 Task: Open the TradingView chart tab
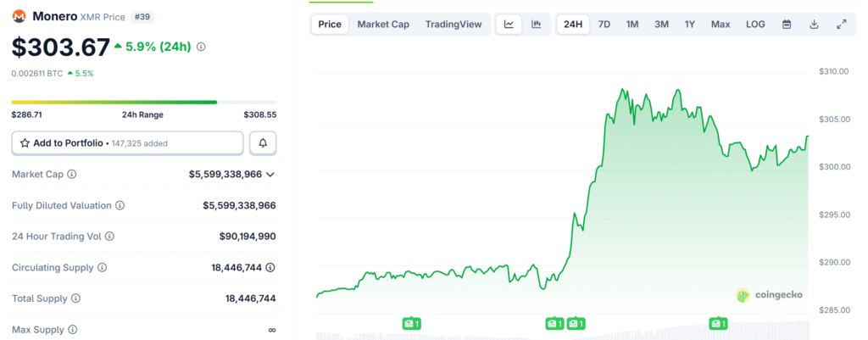click(453, 25)
